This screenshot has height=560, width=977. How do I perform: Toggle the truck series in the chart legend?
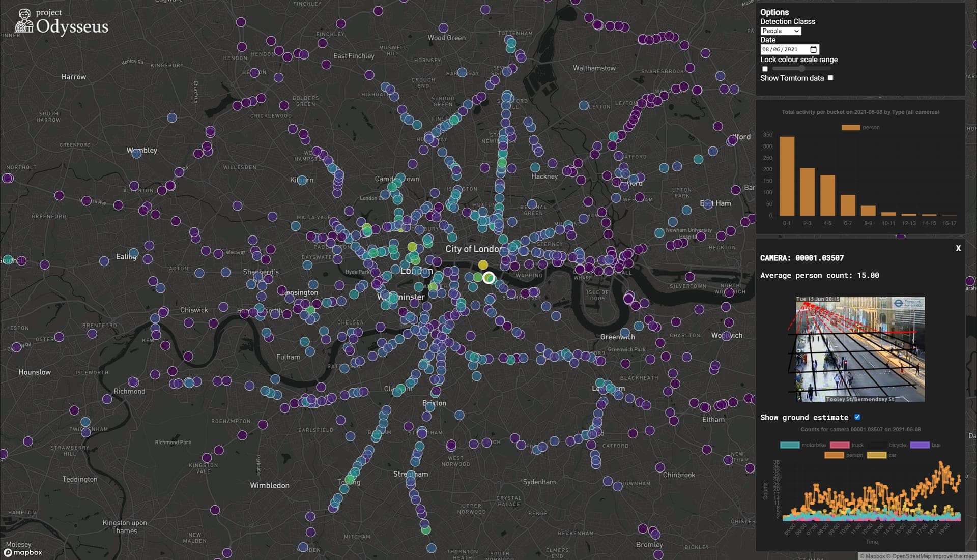coord(840,445)
